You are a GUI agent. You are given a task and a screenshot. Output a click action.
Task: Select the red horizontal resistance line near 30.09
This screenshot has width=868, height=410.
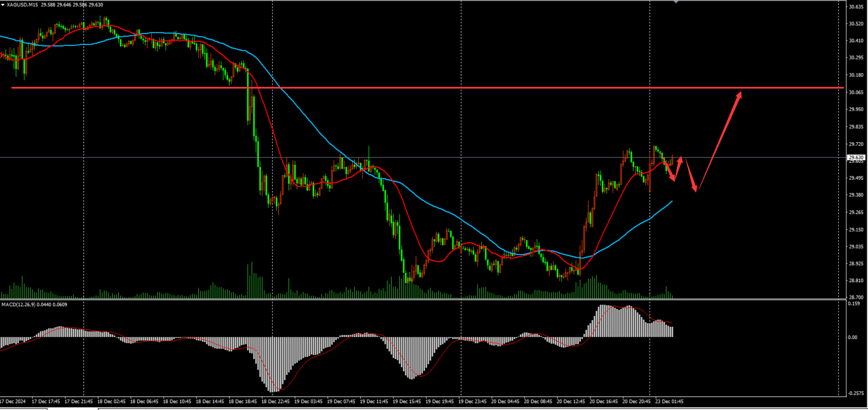[427, 88]
